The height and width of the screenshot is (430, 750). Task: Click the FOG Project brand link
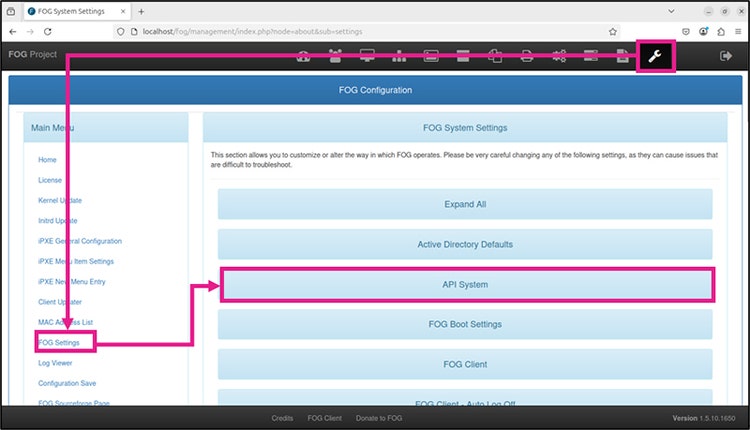pos(33,55)
